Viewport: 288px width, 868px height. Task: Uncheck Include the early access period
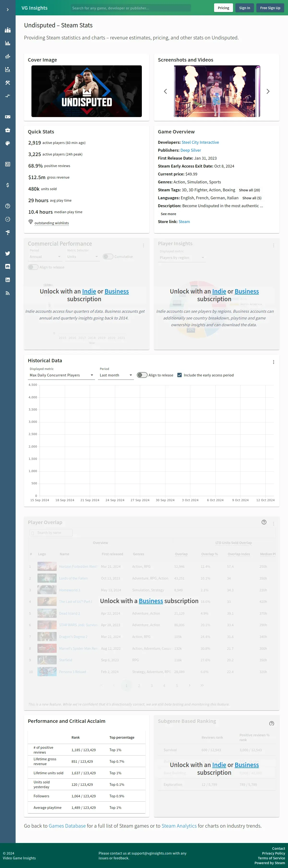(x=180, y=375)
